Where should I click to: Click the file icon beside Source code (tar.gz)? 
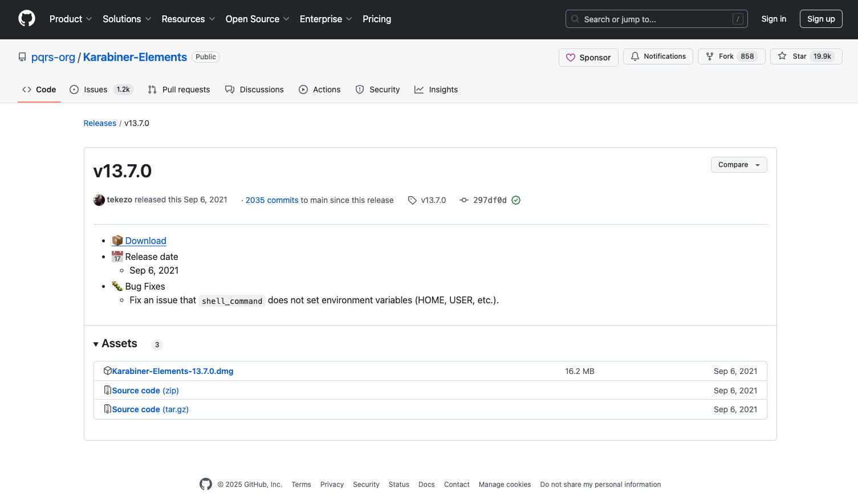[x=108, y=409]
